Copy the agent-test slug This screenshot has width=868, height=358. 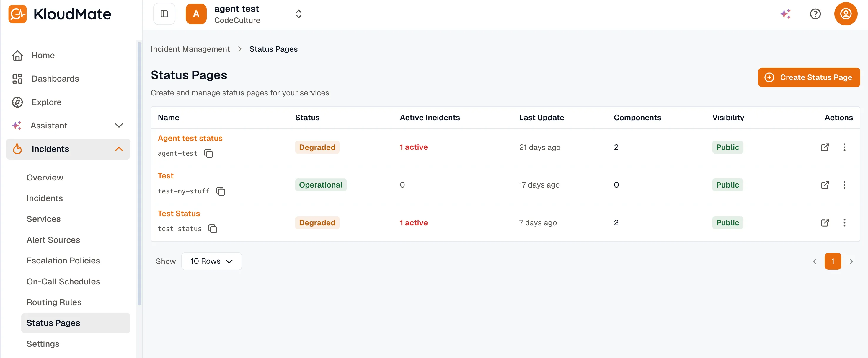(x=208, y=153)
